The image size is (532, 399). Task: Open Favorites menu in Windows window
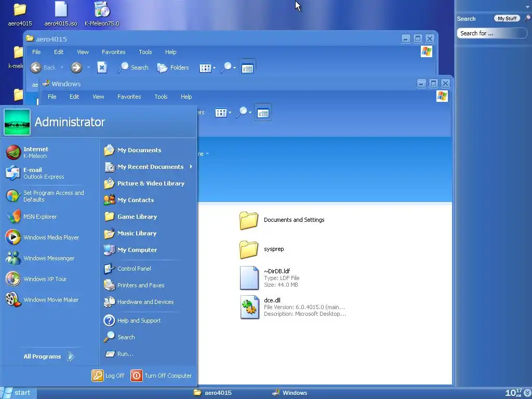click(129, 97)
